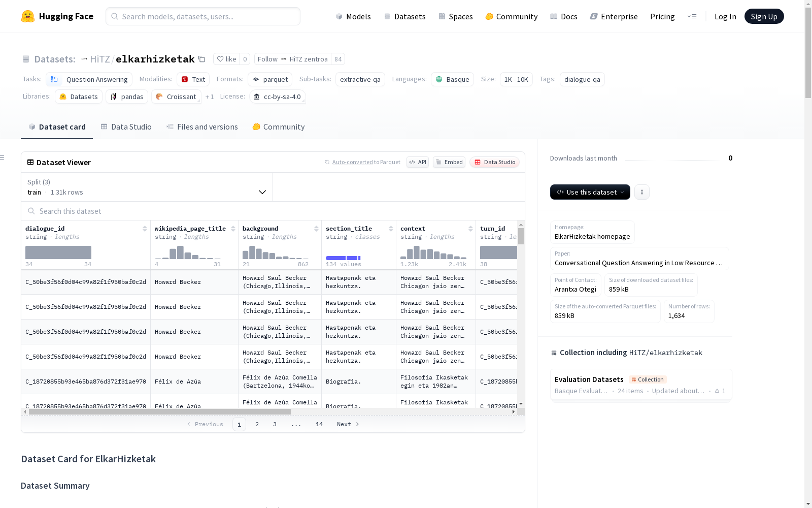The image size is (812, 508).
Task: Expand the +1 more libraries indicator
Action: [210, 97]
